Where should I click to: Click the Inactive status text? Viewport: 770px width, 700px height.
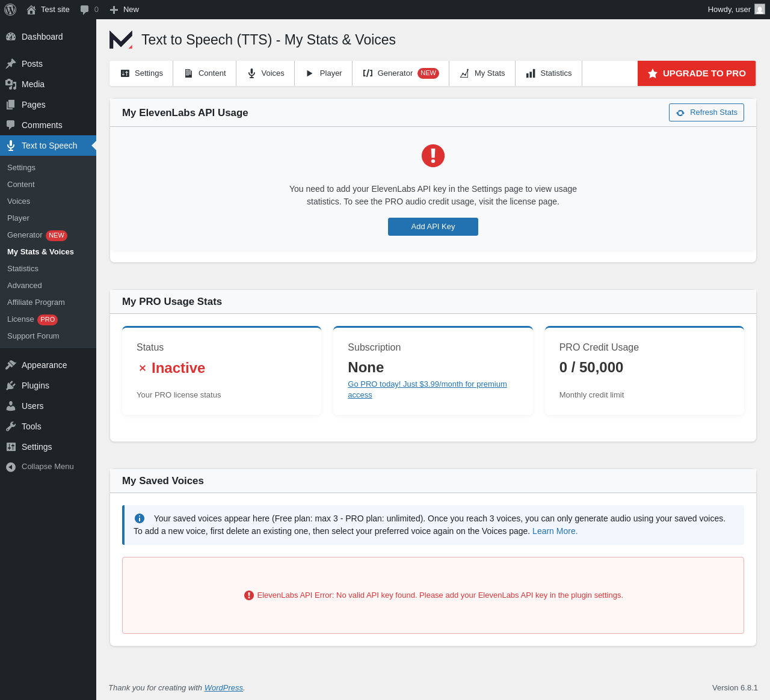point(178,368)
